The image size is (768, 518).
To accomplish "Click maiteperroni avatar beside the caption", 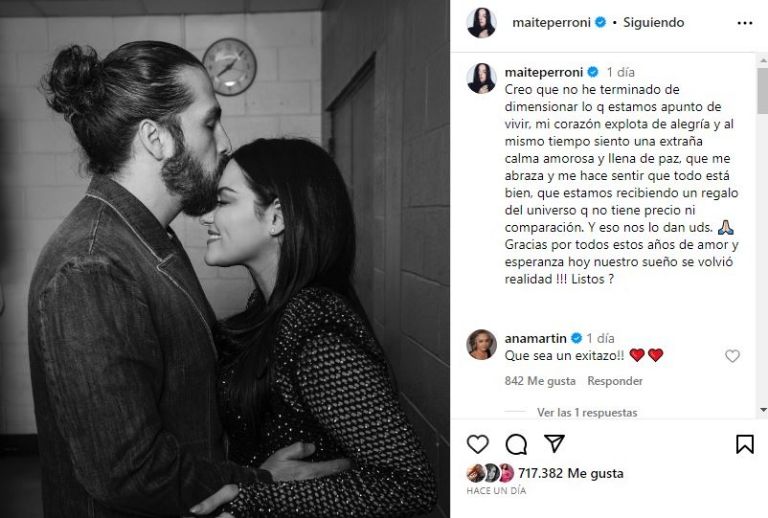I will click(x=481, y=78).
